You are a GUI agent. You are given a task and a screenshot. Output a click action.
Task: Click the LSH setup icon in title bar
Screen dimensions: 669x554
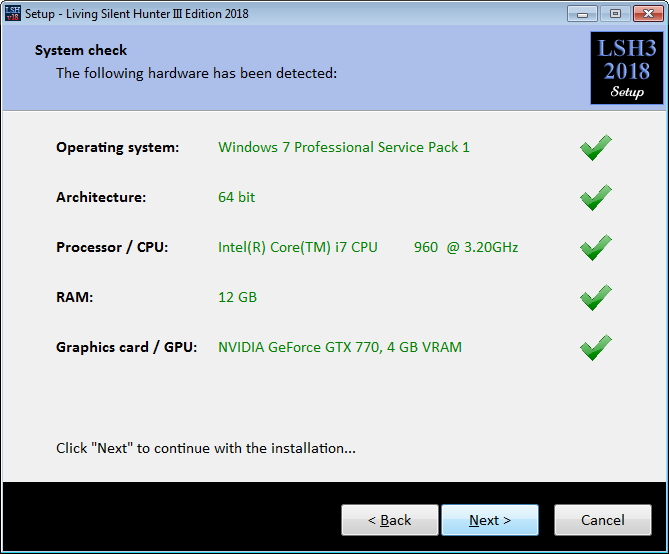12,13
